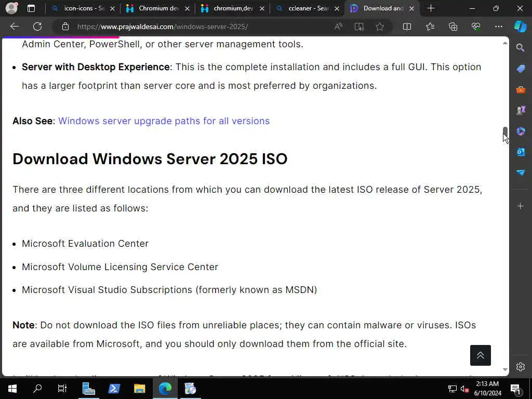The width and height of the screenshot is (532, 399).
Task: Add a new sidebar app
Action: click(521, 206)
